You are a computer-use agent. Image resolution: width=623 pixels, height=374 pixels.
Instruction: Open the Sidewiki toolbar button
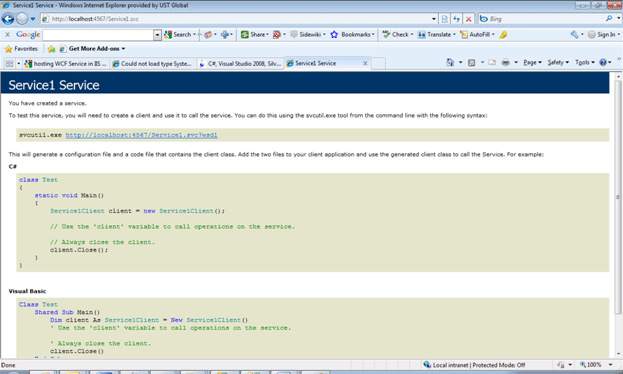pos(307,35)
